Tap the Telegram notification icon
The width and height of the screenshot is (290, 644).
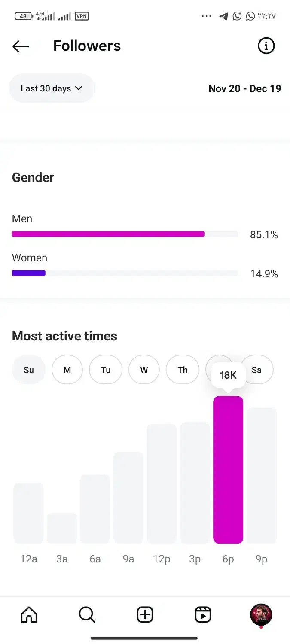[223, 16]
